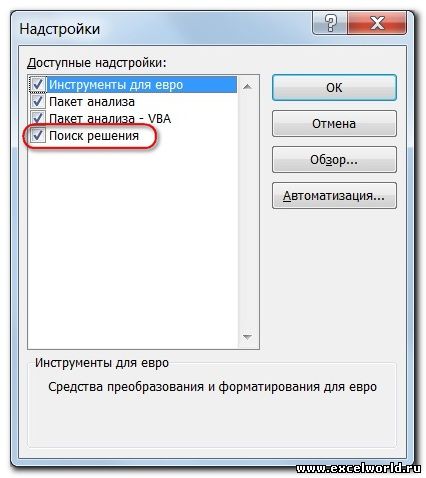Click the question mark help button
The image size is (426, 478).
(x=330, y=23)
